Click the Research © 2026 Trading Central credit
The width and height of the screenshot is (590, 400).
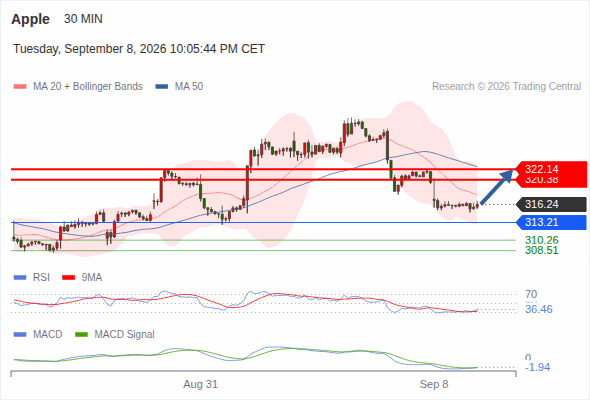point(507,87)
